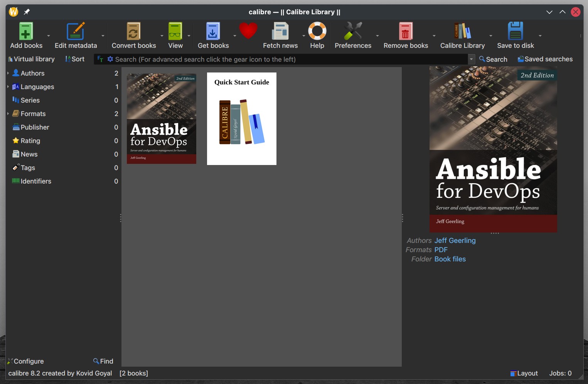Open the Layout button
The height and width of the screenshot is (384, 588).
(x=524, y=373)
